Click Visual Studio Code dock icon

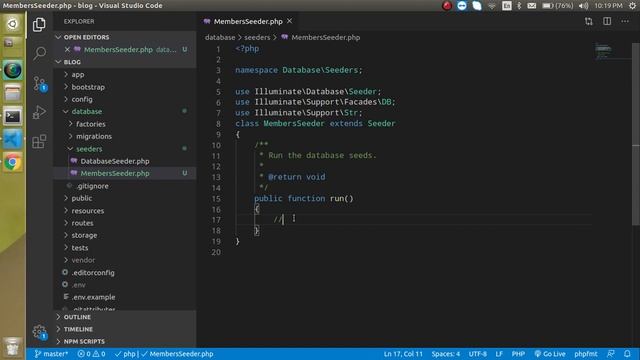pyautogui.click(x=13, y=140)
